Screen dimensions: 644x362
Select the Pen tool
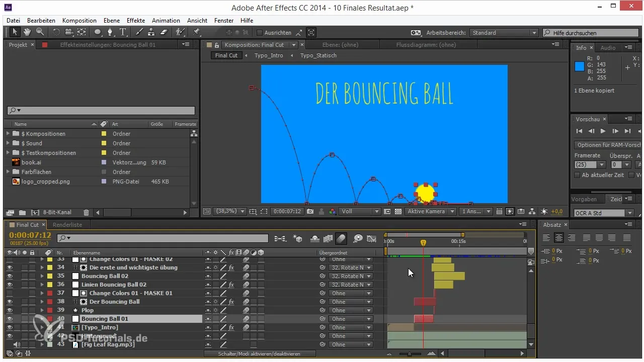pyautogui.click(x=111, y=32)
